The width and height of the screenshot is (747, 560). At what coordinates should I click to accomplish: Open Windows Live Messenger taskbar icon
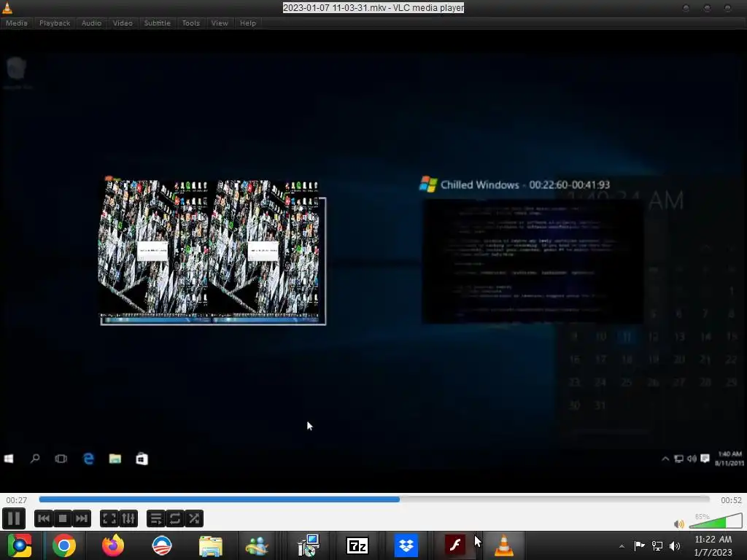click(257, 545)
